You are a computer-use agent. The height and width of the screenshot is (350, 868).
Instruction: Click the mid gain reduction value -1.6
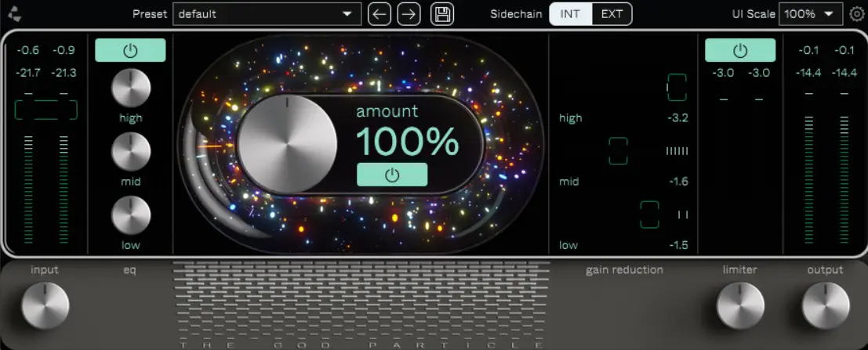click(x=677, y=182)
